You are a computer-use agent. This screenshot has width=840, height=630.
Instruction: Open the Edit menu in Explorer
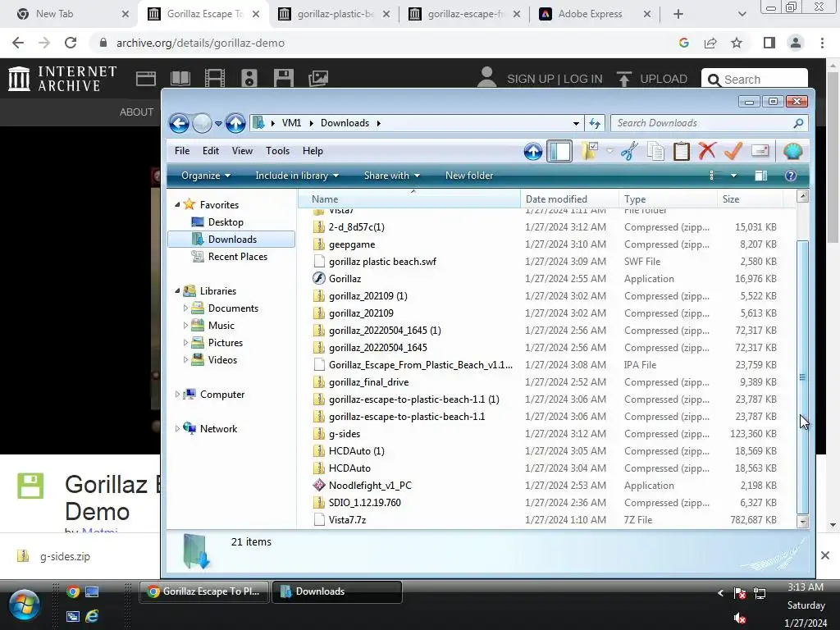(211, 151)
